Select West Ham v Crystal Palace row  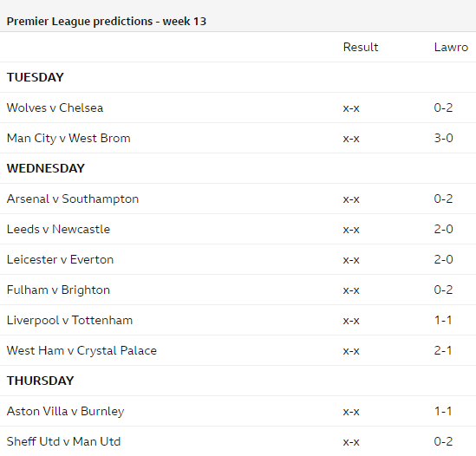point(238,350)
